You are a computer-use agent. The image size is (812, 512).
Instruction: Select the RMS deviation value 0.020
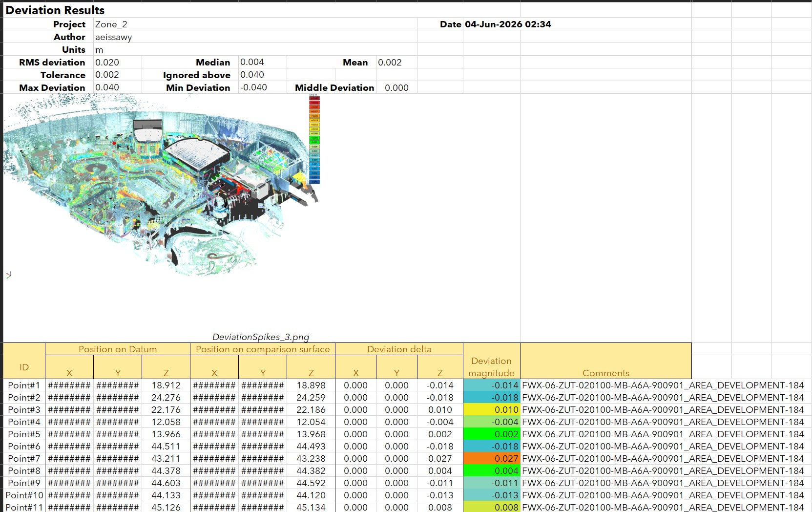(107, 63)
